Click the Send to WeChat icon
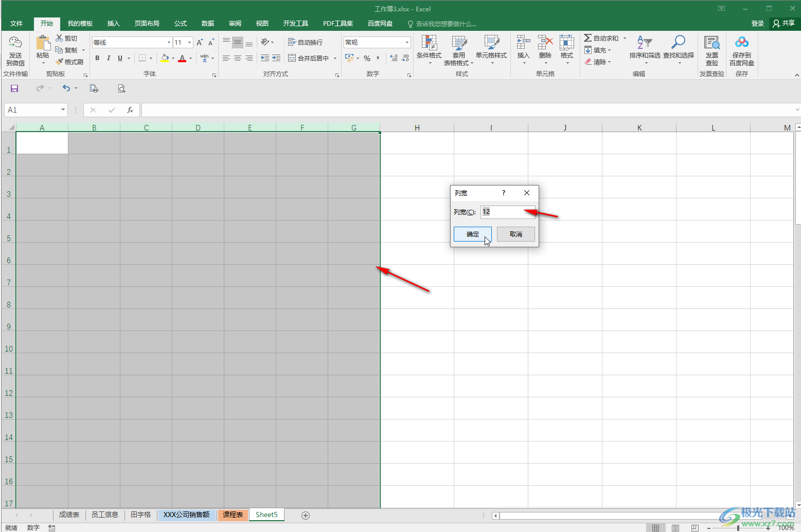Image resolution: width=801 pixels, height=532 pixels. [15, 43]
